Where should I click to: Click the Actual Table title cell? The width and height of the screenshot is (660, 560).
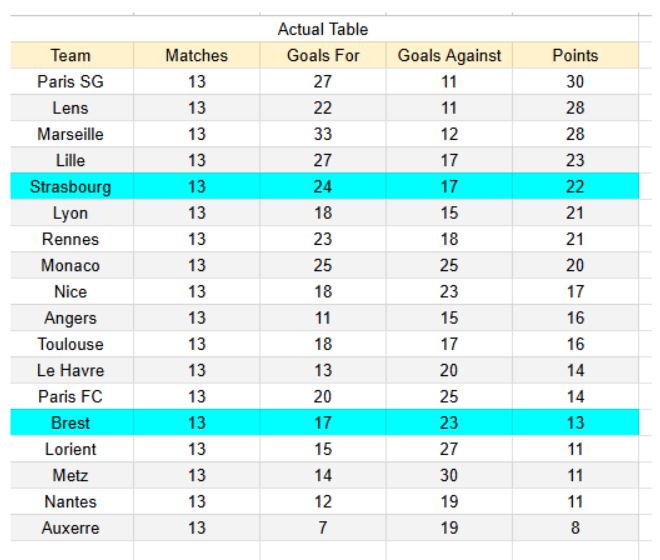click(x=323, y=30)
